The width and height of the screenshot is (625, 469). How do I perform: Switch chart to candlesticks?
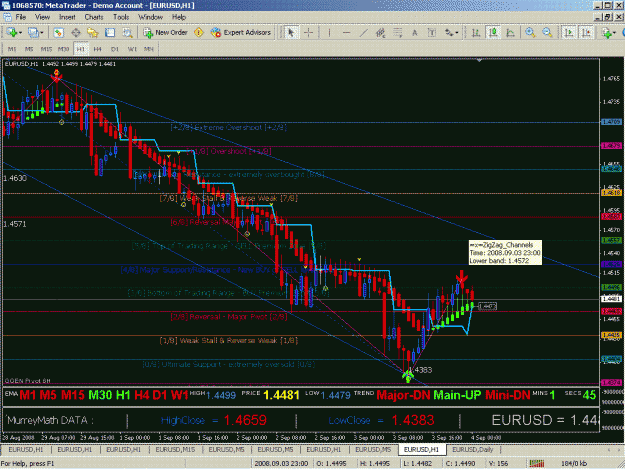pos(493,33)
